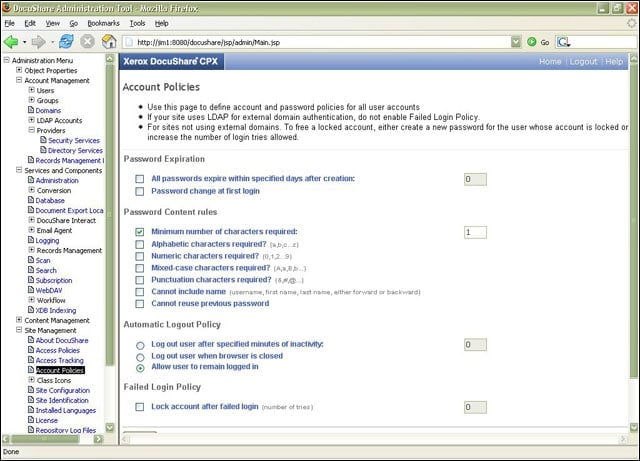640x461 pixels.
Task: Uncheck Minimum number of characters required
Action: tap(140, 232)
